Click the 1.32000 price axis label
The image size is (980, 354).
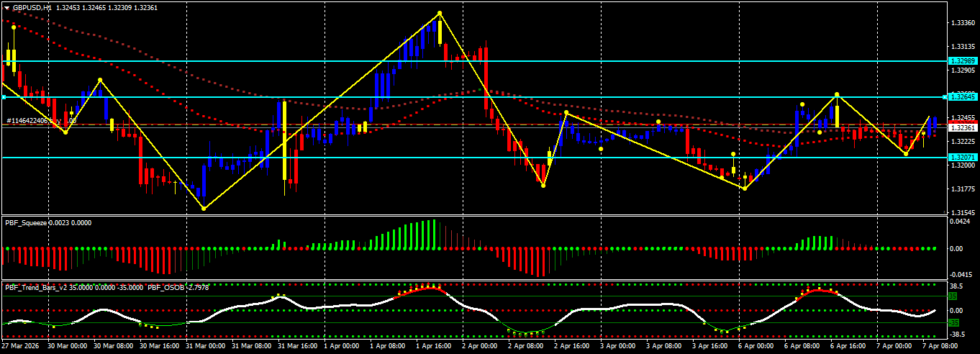click(962, 165)
